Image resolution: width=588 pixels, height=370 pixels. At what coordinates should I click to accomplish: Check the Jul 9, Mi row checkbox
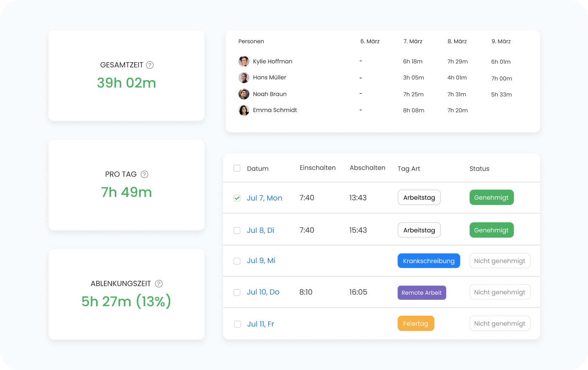(x=237, y=261)
